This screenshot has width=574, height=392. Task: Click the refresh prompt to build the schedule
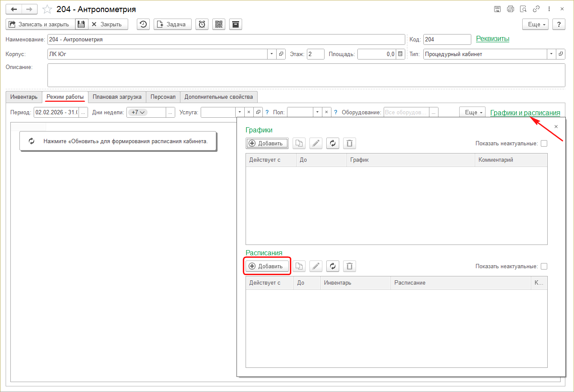tap(118, 141)
